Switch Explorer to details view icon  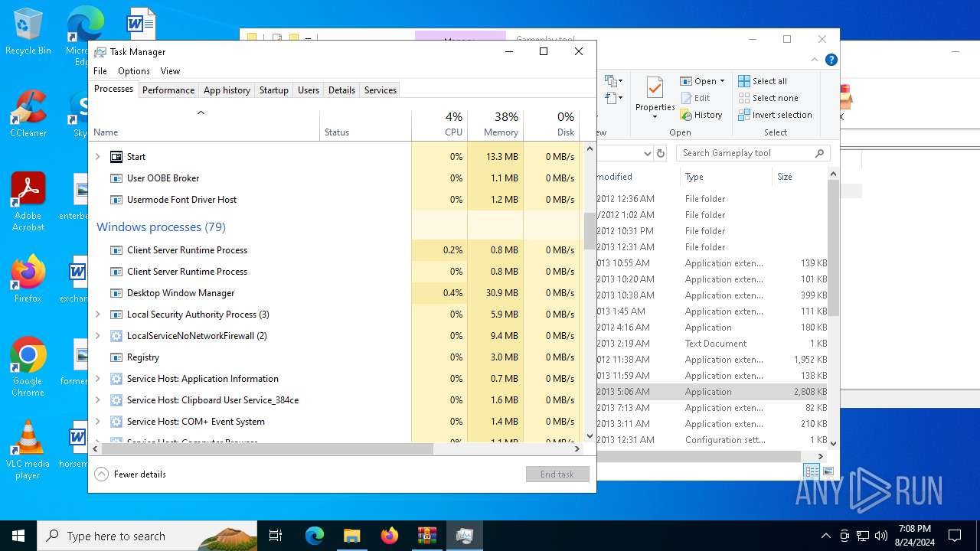812,471
